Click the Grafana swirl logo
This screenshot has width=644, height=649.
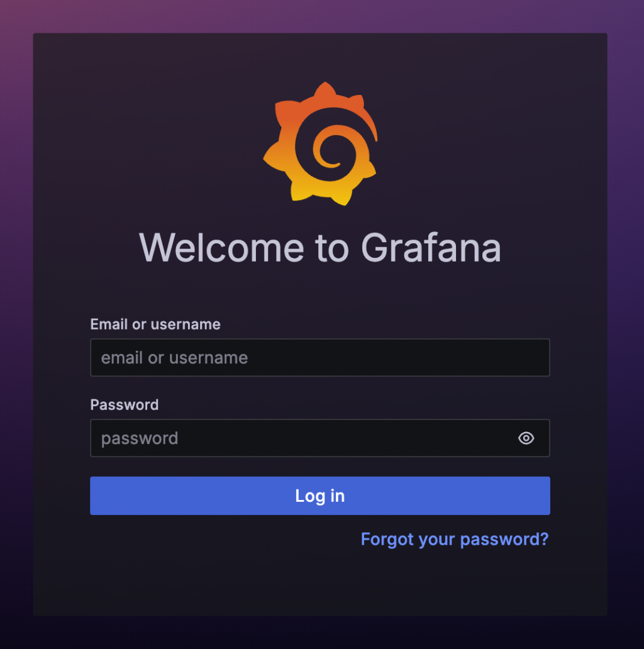pyautogui.click(x=320, y=143)
